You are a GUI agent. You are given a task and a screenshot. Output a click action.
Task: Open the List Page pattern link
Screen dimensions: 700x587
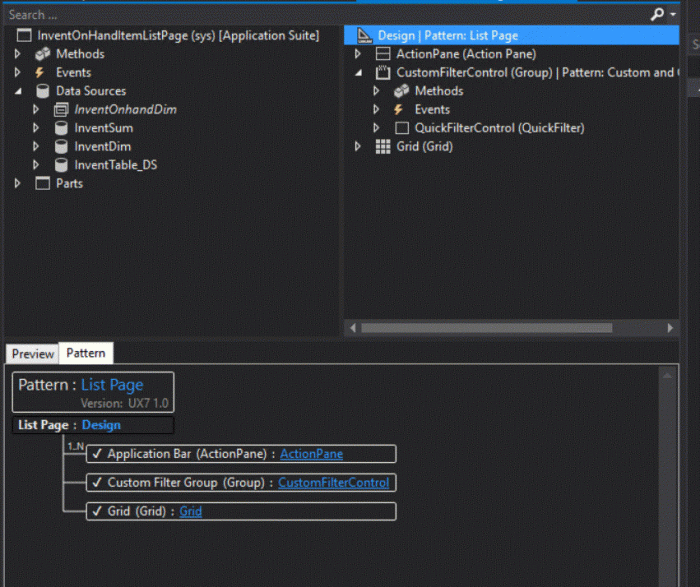pyautogui.click(x=112, y=385)
